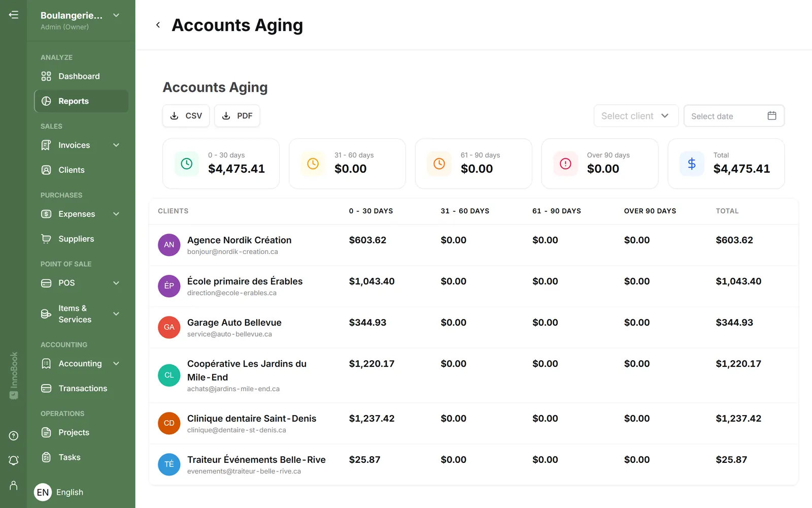Click the $25.87 0-30 days amount
This screenshot has height=508, width=812.
(364, 460)
